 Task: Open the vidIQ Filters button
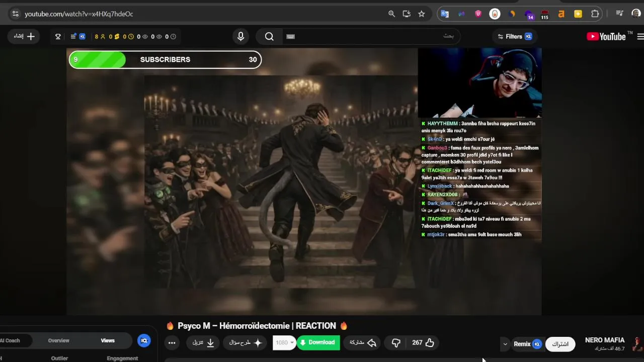(514, 37)
